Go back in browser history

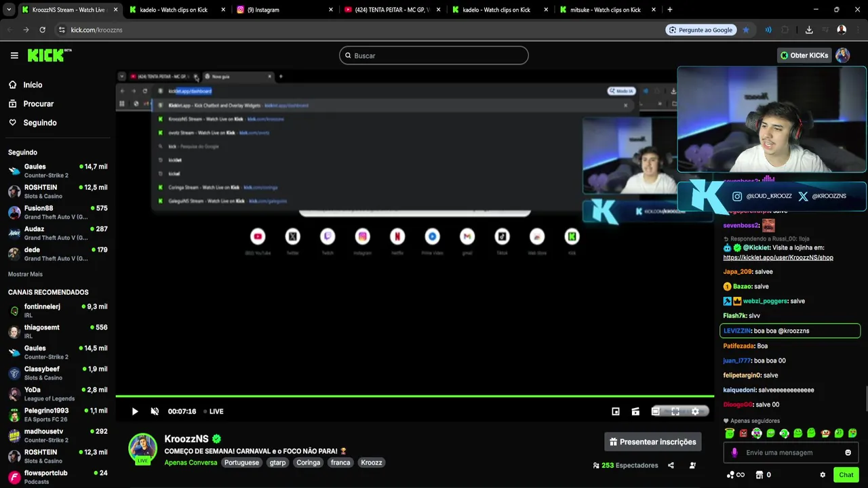tap(9, 30)
